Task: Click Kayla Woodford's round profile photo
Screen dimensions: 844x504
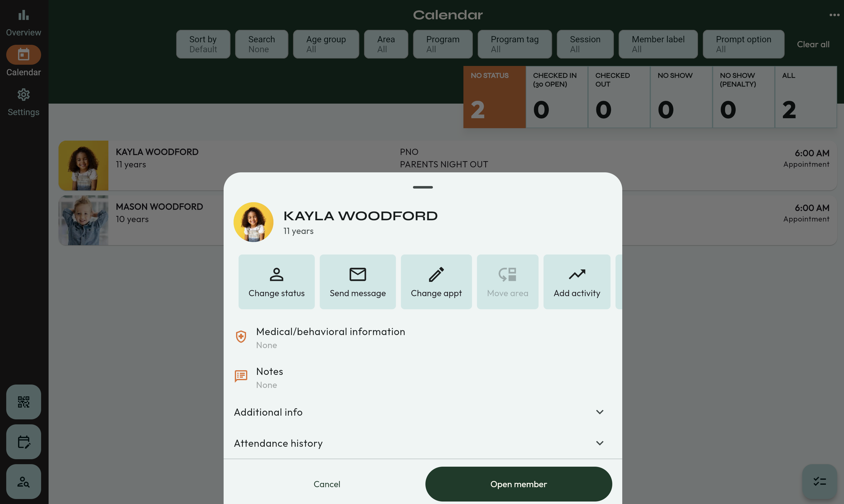Action: [253, 222]
